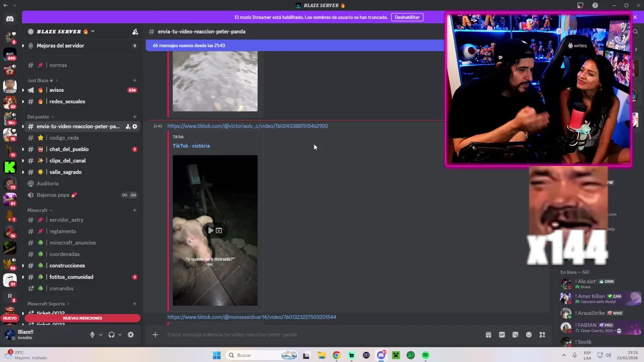This screenshot has width=644, height=362.
Task: Open Minecraft from the taskbar
Action: [x=396, y=355]
